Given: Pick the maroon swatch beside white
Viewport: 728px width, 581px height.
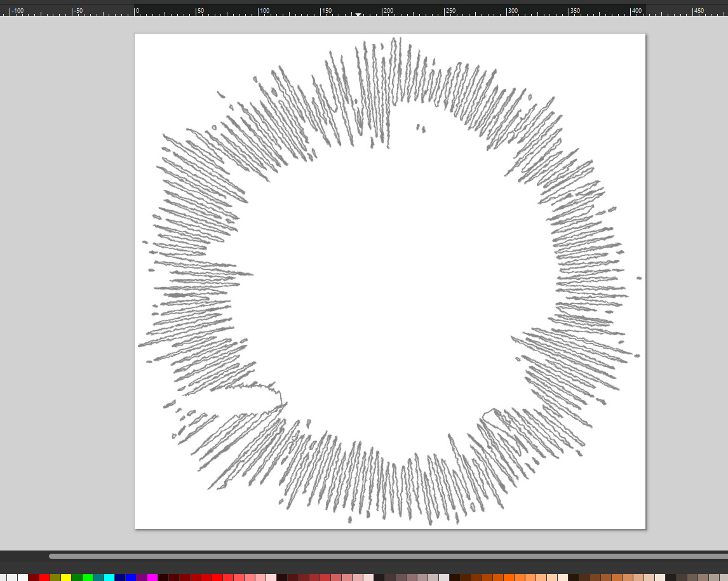Looking at the screenshot, I should pyautogui.click(x=34, y=577).
